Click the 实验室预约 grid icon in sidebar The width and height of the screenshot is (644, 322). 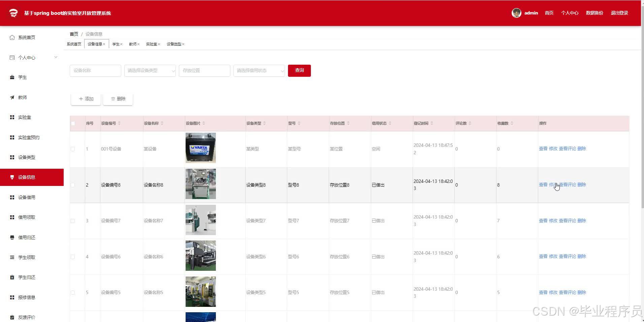point(12,137)
